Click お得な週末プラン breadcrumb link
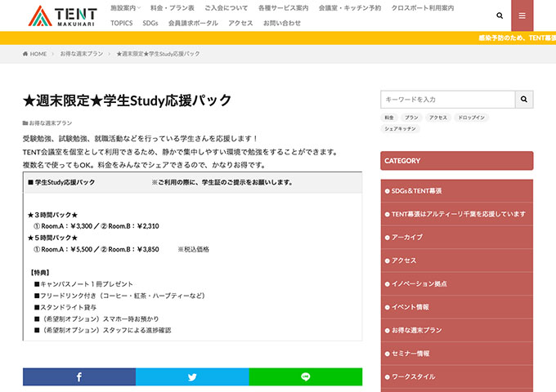This screenshot has height=392, width=556. [82, 54]
